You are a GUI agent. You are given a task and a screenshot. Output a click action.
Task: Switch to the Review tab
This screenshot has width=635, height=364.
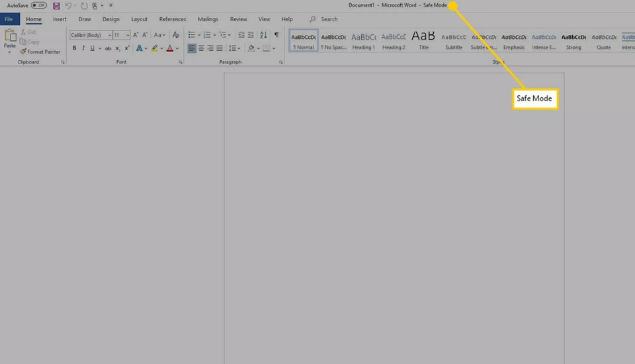239,19
